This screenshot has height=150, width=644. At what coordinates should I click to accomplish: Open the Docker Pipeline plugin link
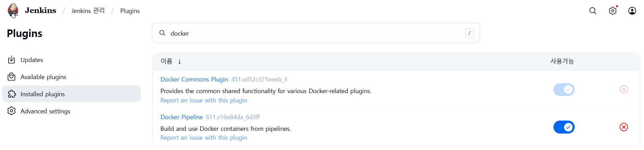click(182, 117)
